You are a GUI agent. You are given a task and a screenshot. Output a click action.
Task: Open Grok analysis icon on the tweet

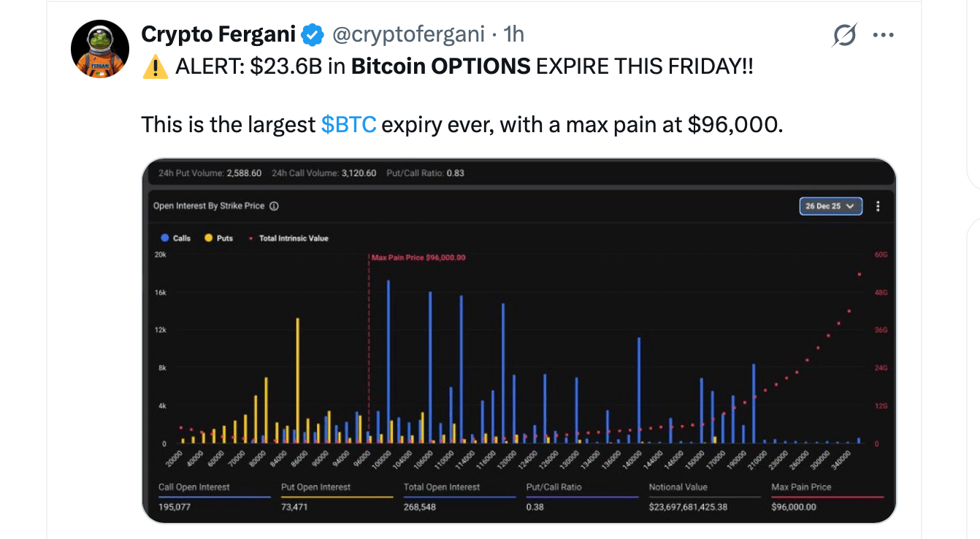point(843,34)
